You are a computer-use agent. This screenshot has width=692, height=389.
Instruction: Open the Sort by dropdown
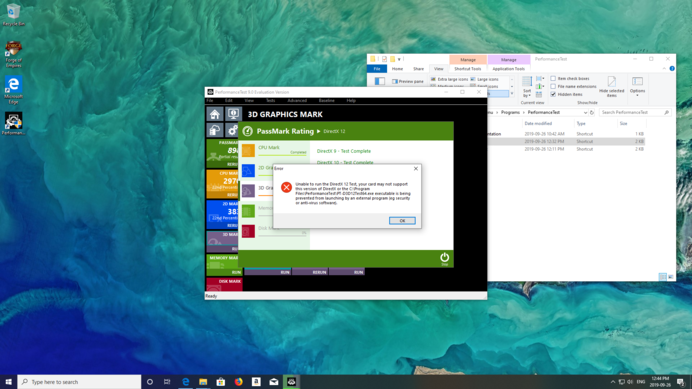point(527,87)
